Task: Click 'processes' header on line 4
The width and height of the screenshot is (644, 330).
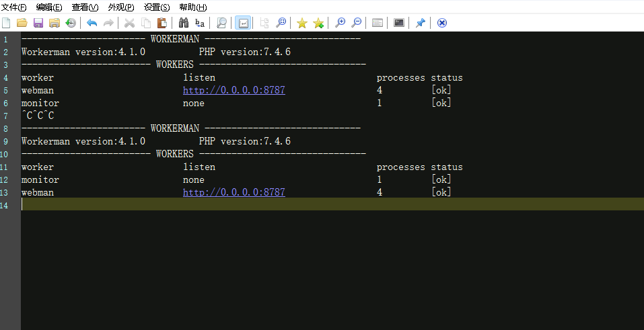Action: pyautogui.click(x=401, y=78)
